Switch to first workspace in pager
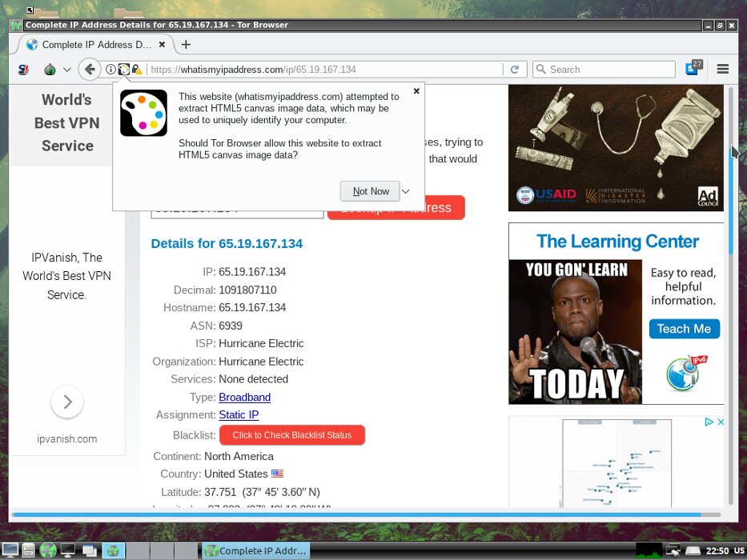The width and height of the screenshot is (747, 560). (x=113, y=550)
